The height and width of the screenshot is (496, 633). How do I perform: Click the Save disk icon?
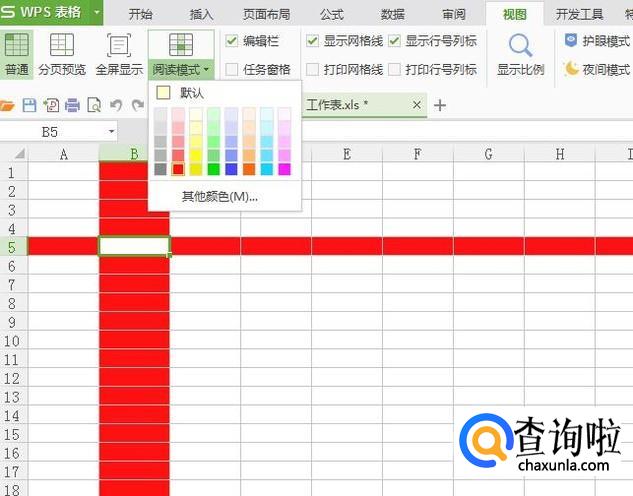coord(29,105)
